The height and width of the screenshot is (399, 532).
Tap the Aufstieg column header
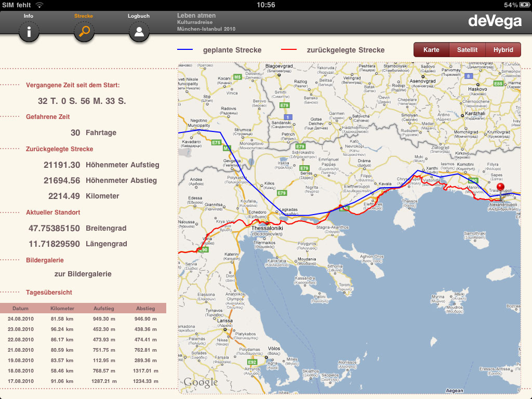click(104, 309)
